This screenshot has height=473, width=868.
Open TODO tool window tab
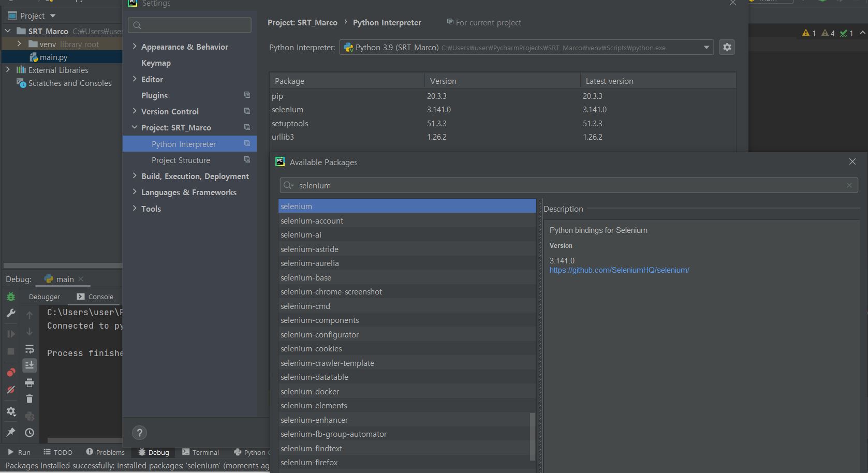point(58,452)
